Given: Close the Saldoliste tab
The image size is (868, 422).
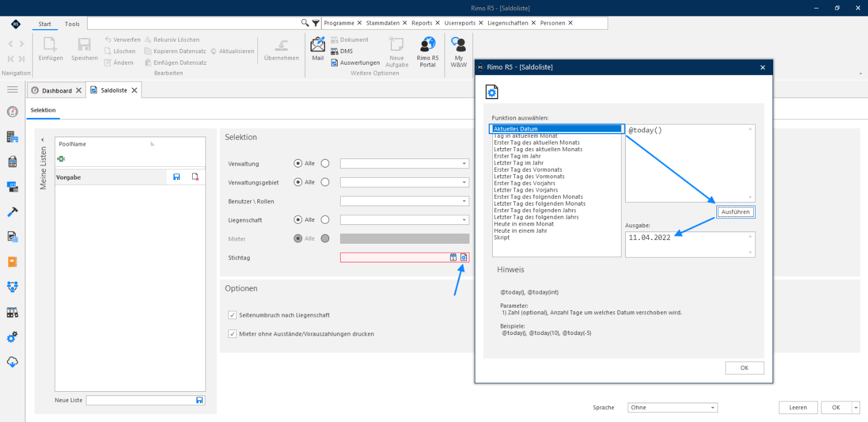Looking at the screenshot, I should pyautogui.click(x=135, y=91).
